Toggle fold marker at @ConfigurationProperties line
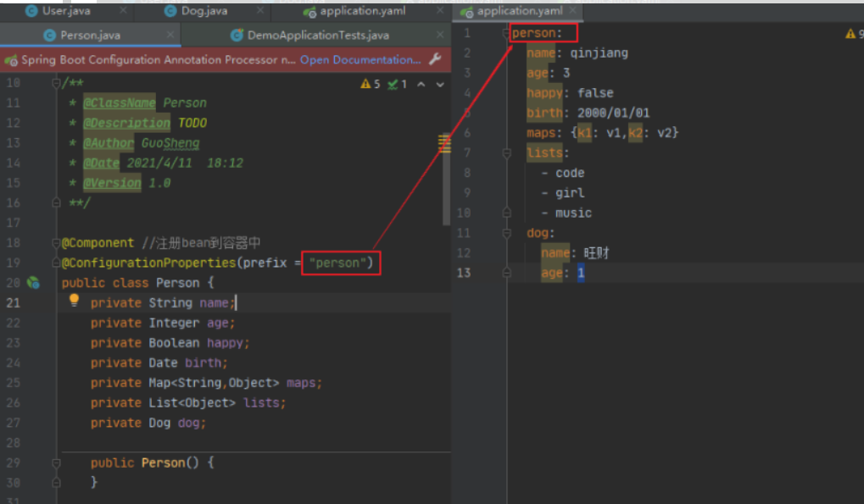 56,263
